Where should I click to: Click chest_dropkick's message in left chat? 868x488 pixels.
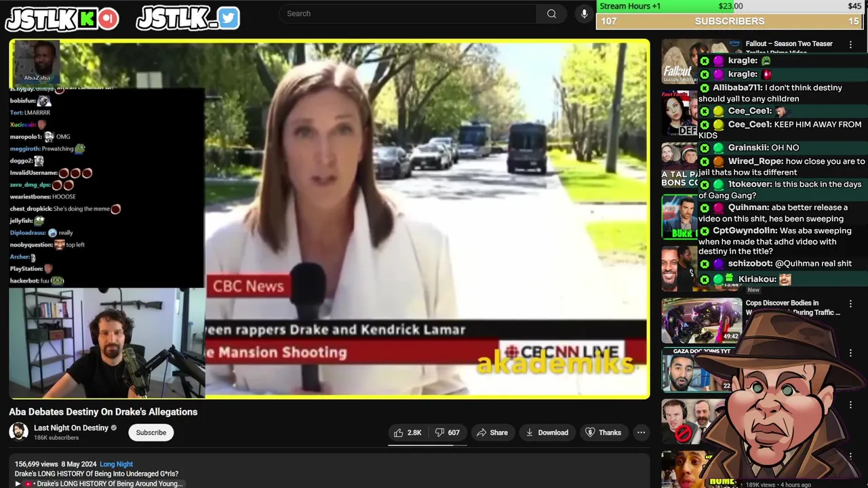65,209
